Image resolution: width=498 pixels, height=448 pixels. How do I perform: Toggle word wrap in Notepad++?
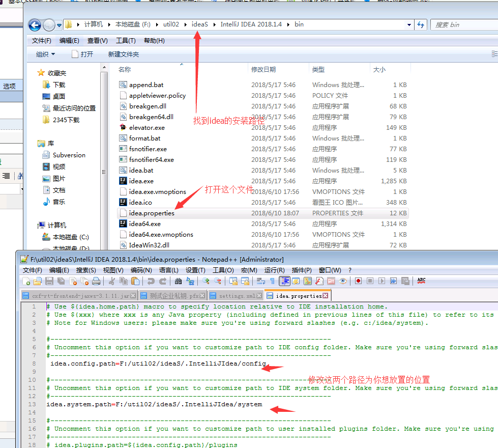point(261,281)
